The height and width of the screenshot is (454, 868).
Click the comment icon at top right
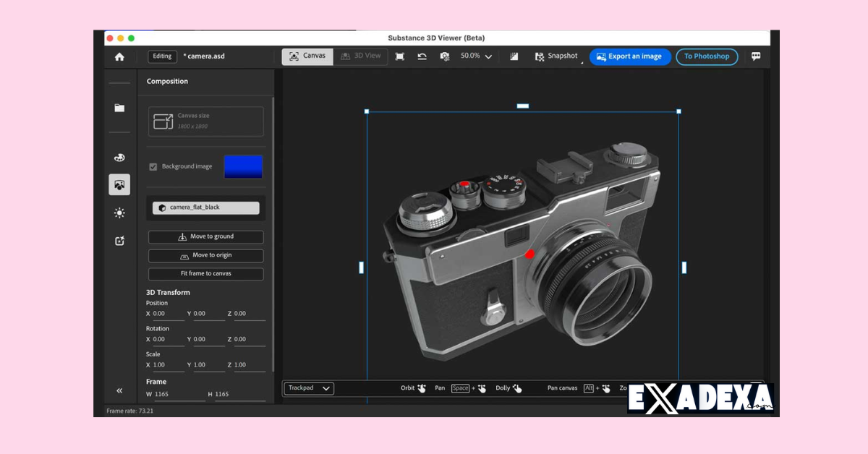pyautogui.click(x=756, y=56)
